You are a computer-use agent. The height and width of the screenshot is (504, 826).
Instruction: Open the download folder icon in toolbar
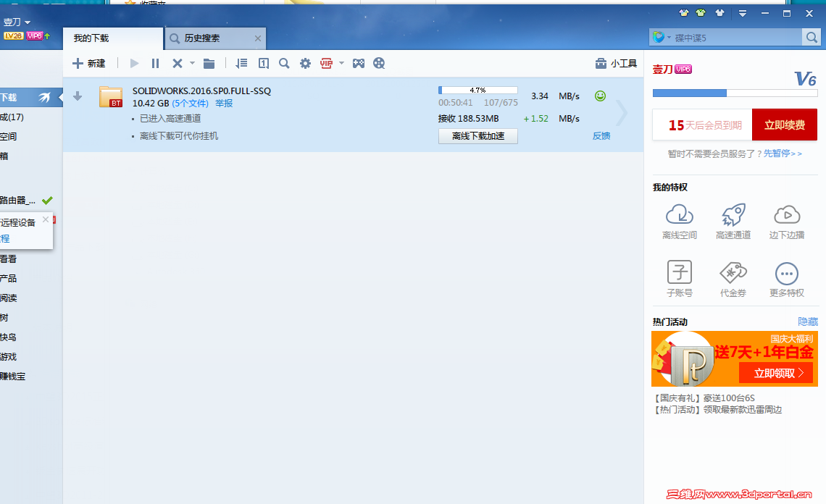click(x=209, y=64)
